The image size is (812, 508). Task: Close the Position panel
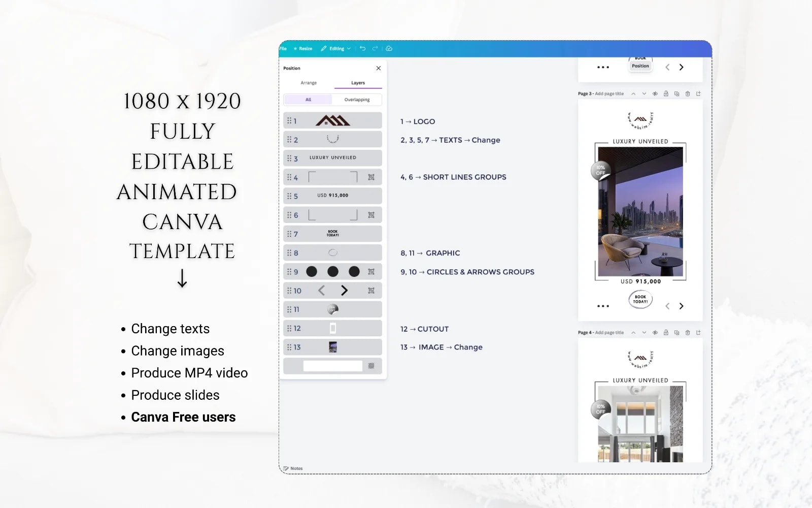coord(378,68)
